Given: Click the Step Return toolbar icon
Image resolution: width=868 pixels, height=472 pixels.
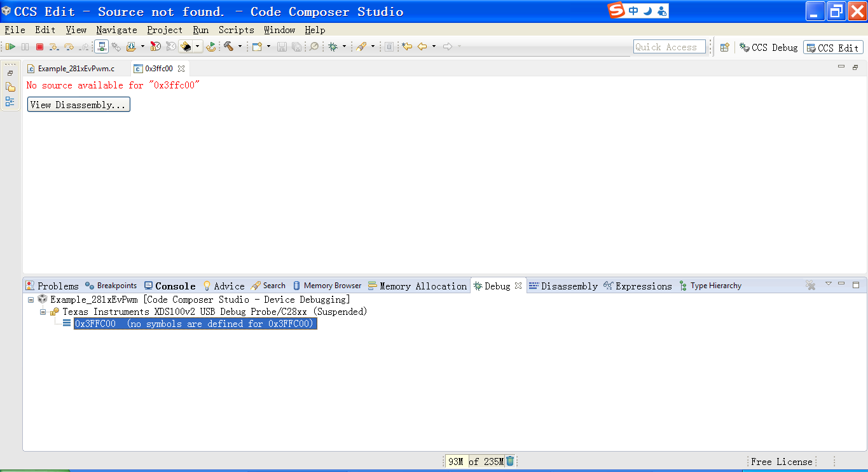Looking at the screenshot, I should coord(83,46).
